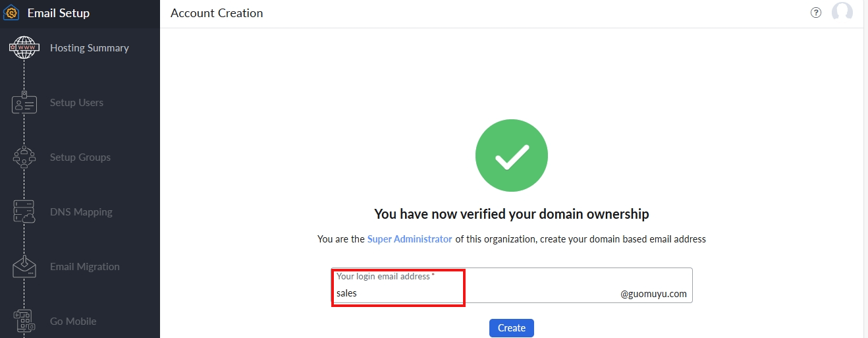The image size is (868, 338).
Task: Select DNS Mapping step label
Action: 81,212
